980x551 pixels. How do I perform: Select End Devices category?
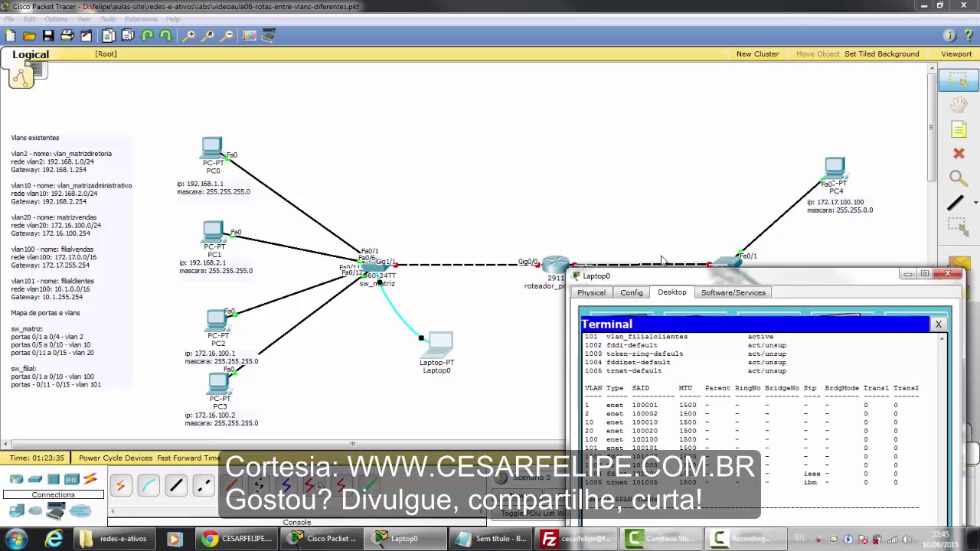coord(16,510)
